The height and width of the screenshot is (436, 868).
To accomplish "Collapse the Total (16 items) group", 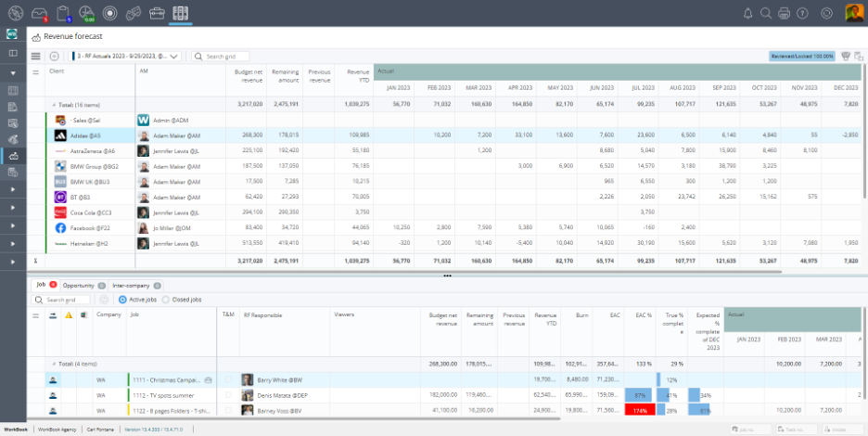I will click(x=54, y=105).
